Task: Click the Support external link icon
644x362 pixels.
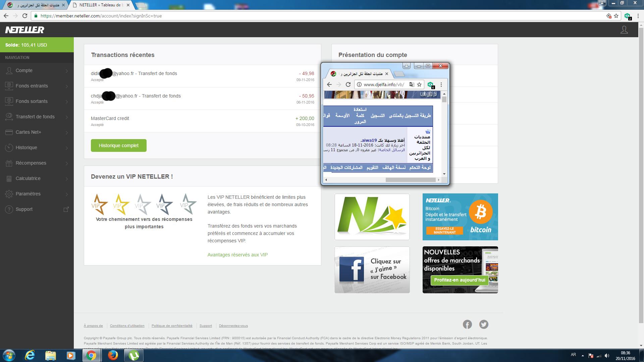Action: [x=66, y=209]
